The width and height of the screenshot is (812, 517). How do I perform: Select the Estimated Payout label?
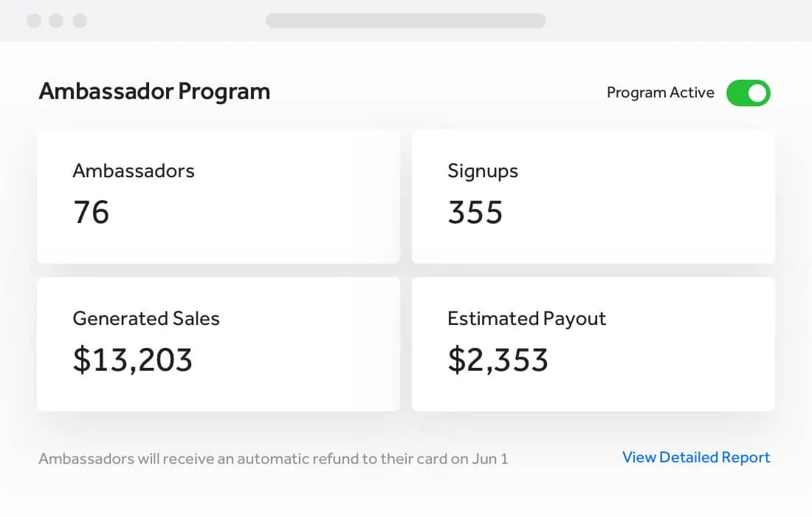[x=527, y=318]
